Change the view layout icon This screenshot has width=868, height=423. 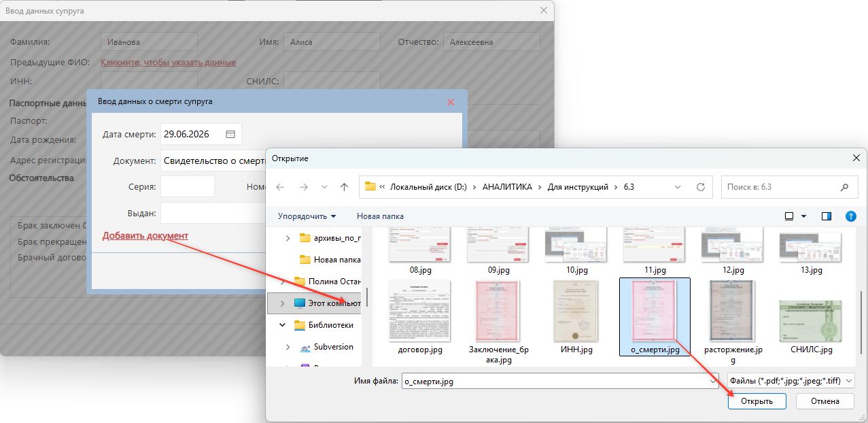(x=789, y=216)
